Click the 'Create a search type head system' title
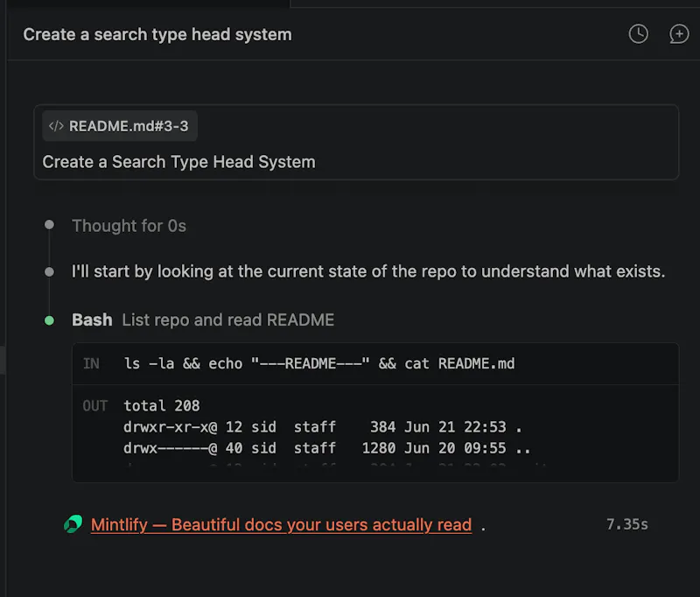Image resolution: width=700 pixels, height=597 pixels. pyautogui.click(x=157, y=34)
